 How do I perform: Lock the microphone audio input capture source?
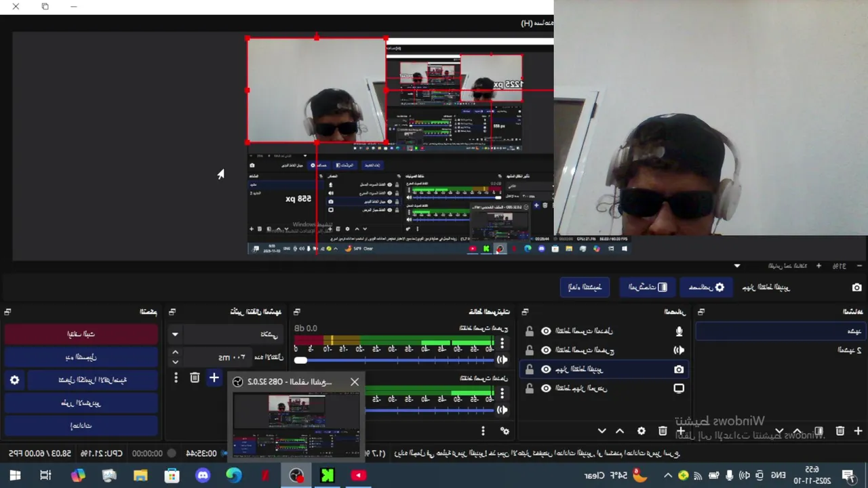(529, 331)
